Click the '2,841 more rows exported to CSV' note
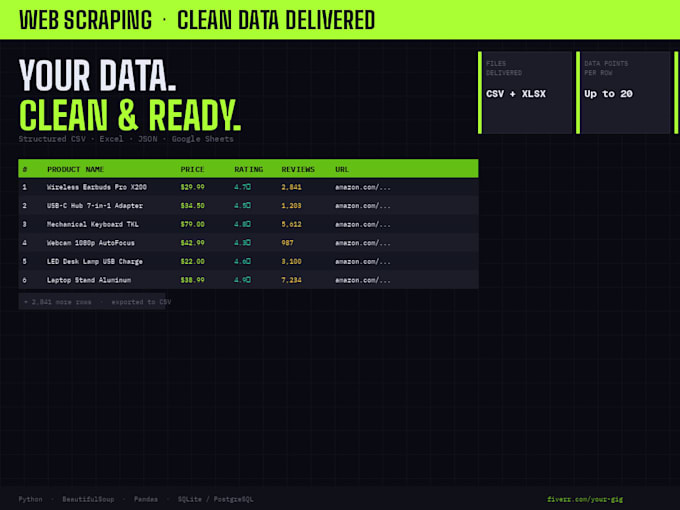The image size is (680, 510). point(97,302)
